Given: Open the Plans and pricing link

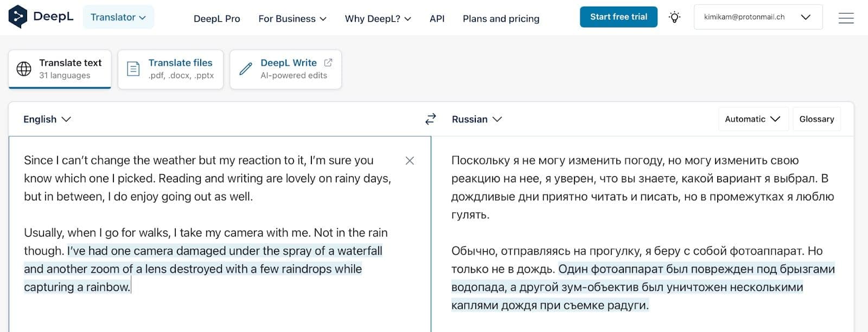Looking at the screenshot, I should 501,19.
